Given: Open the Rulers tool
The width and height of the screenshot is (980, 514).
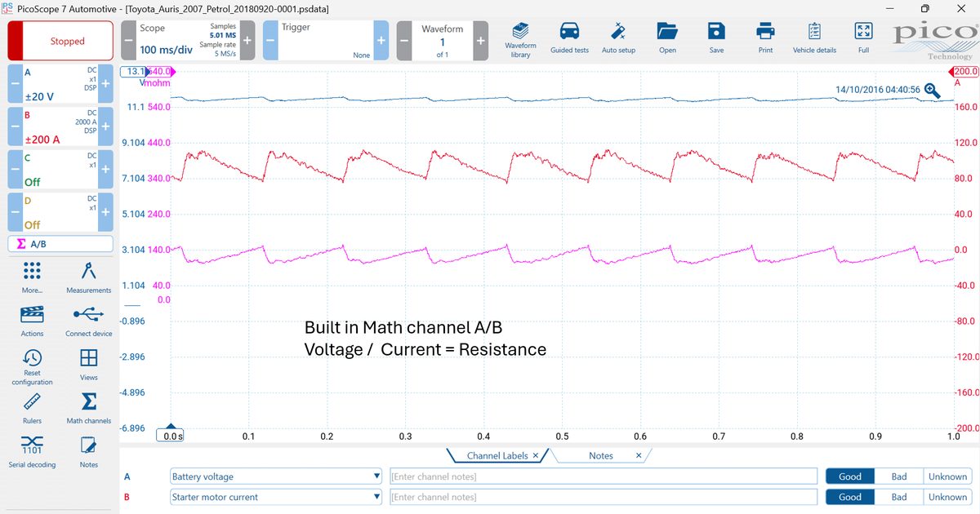Looking at the screenshot, I should 32,408.
